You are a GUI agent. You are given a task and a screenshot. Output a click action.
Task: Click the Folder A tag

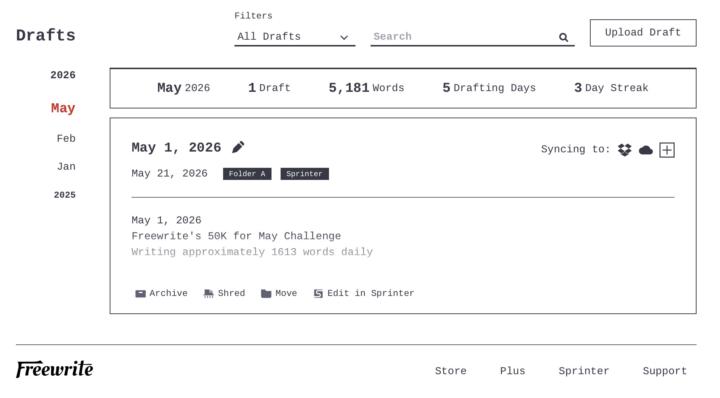pos(247,174)
